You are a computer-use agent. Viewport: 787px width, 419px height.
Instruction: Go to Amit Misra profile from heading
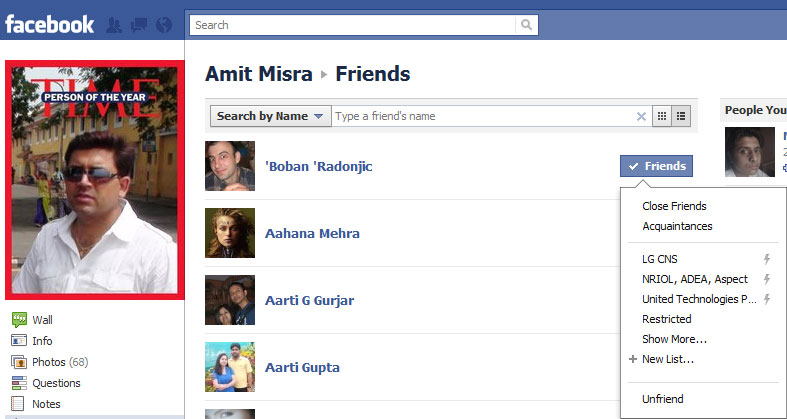tap(258, 74)
